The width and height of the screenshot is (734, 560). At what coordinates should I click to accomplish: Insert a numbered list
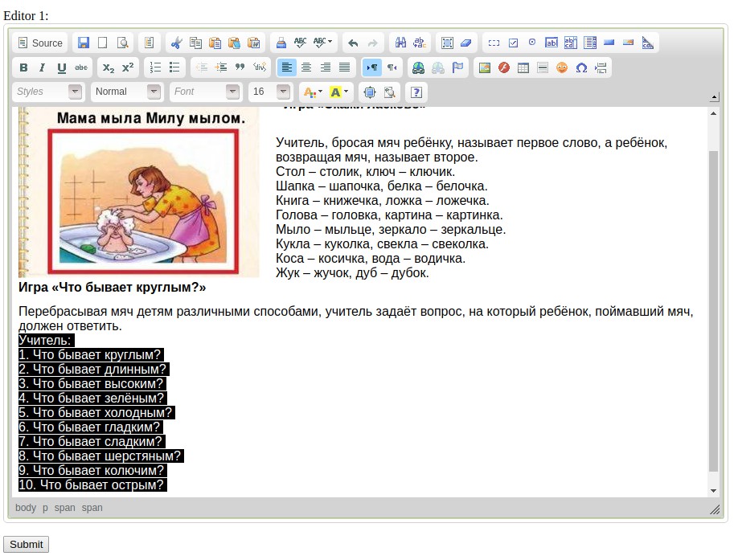point(155,67)
